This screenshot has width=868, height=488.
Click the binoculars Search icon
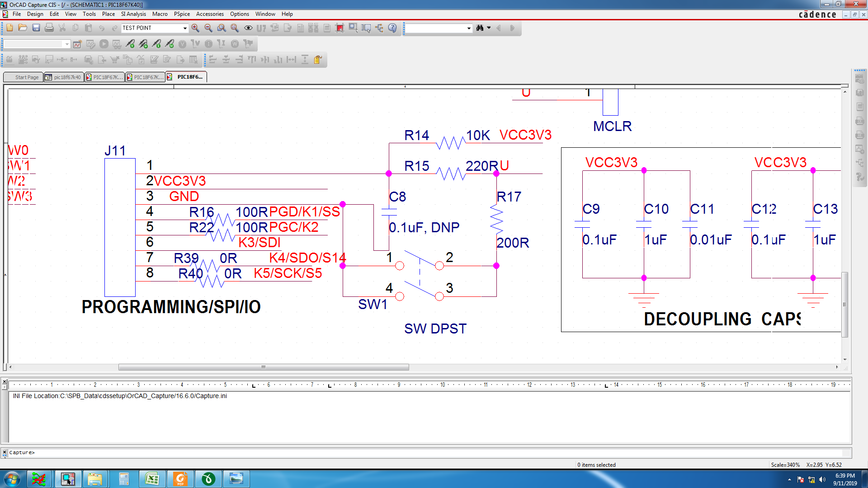tap(480, 28)
